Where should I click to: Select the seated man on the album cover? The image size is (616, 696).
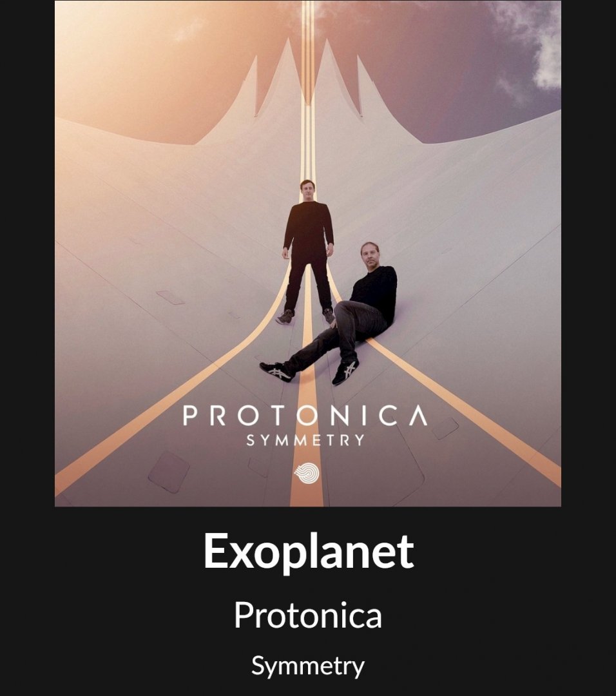coord(331,313)
